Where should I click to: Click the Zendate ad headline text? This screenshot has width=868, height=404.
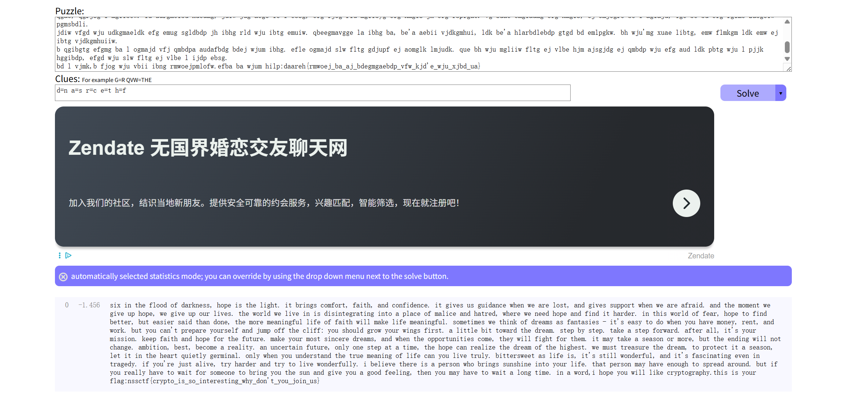tap(208, 148)
